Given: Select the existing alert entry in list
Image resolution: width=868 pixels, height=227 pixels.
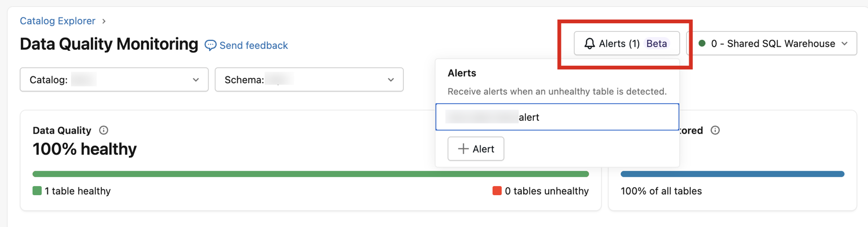Looking at the screenshot, I should tap(557, 117).
